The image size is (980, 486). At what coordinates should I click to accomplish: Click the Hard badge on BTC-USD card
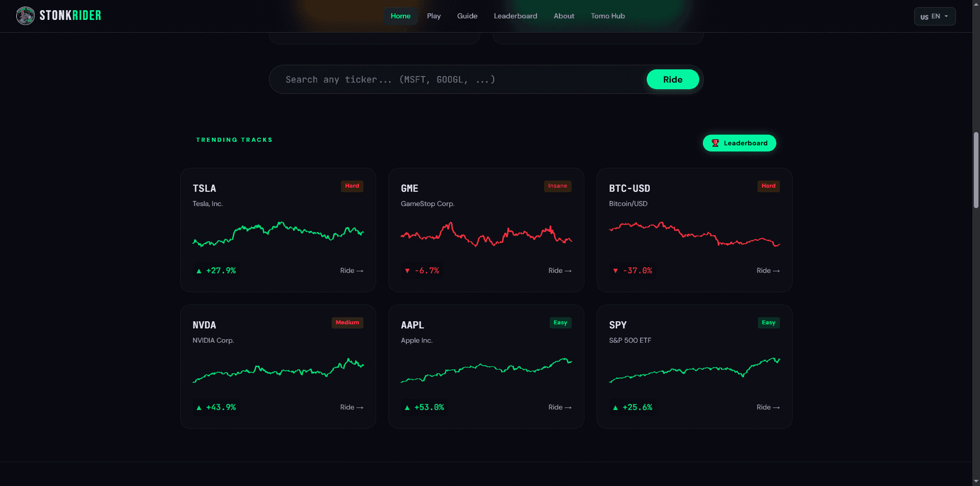click(769, 186)
